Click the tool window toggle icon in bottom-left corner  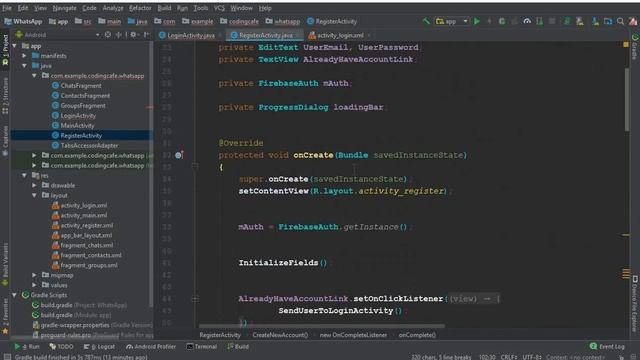click(7, 357)
